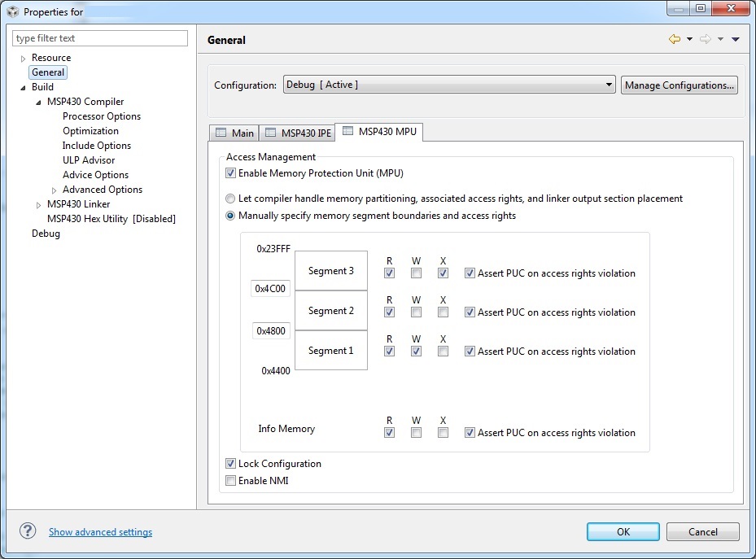Toggle Info Memory Assert PUC checkbox
The image size is (756, 559).
[x=470, y=433]
